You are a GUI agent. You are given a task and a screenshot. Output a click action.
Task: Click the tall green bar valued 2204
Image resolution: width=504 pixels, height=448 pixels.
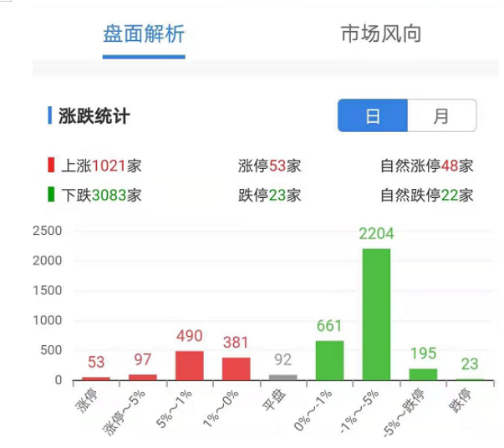[376, 314]
